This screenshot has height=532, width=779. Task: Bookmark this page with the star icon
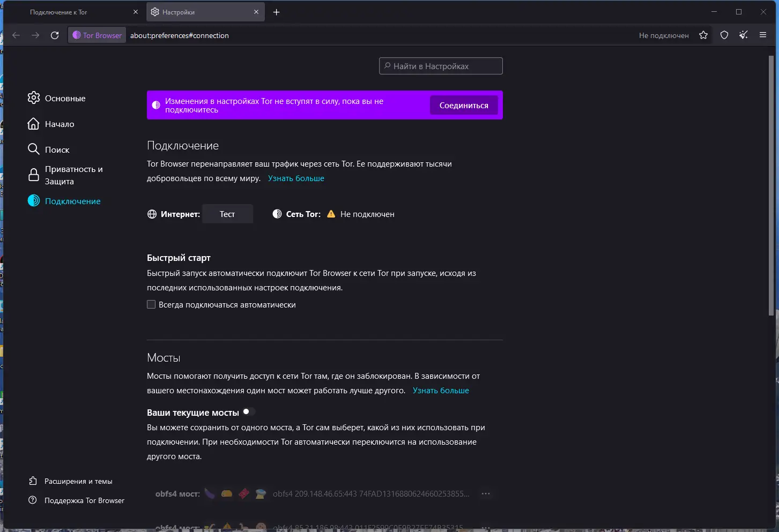[703, 35]
